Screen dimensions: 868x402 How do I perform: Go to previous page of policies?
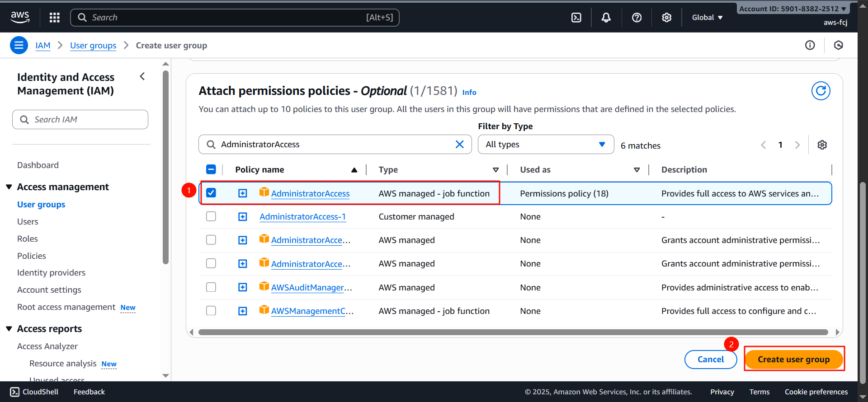pyautogui.click(x=764, y=145)
